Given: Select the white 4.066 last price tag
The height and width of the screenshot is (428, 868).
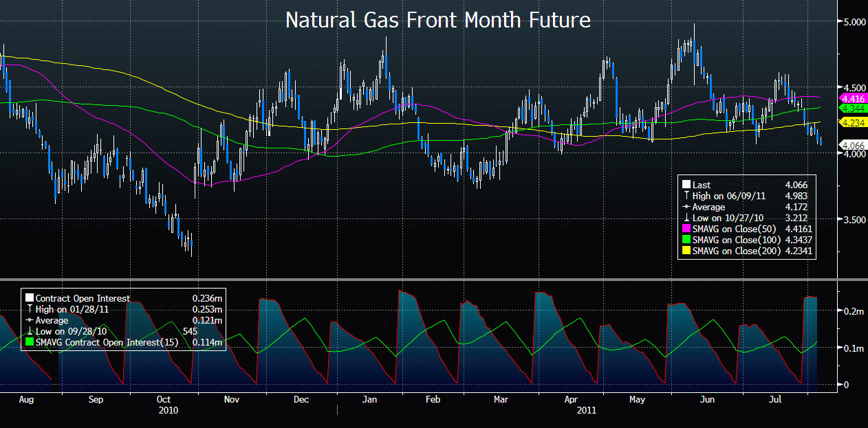Looking at the screenshot, I should point(852,144).
